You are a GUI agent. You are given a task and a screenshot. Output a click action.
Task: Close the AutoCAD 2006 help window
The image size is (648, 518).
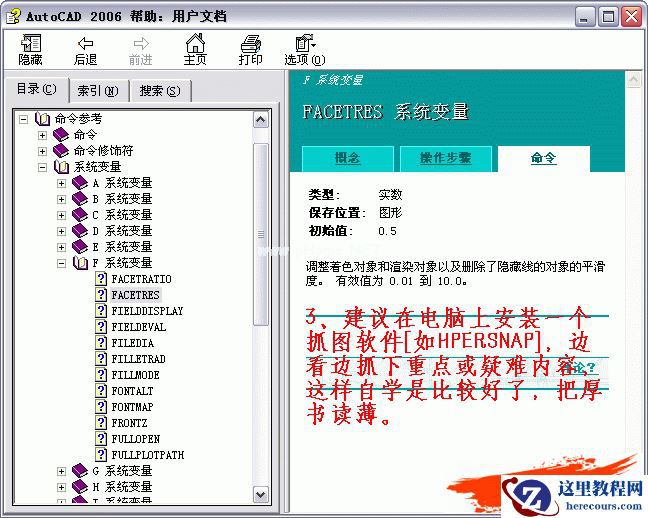pos(632,17)
